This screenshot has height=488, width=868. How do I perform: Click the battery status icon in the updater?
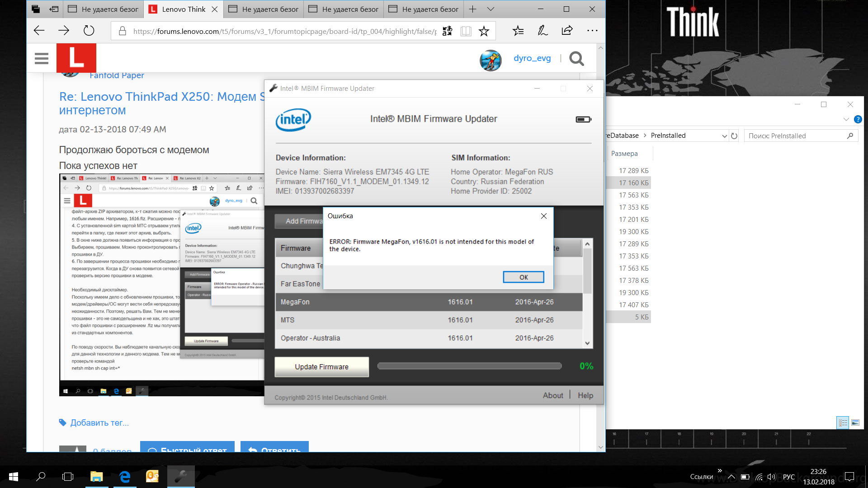(583, 119)
